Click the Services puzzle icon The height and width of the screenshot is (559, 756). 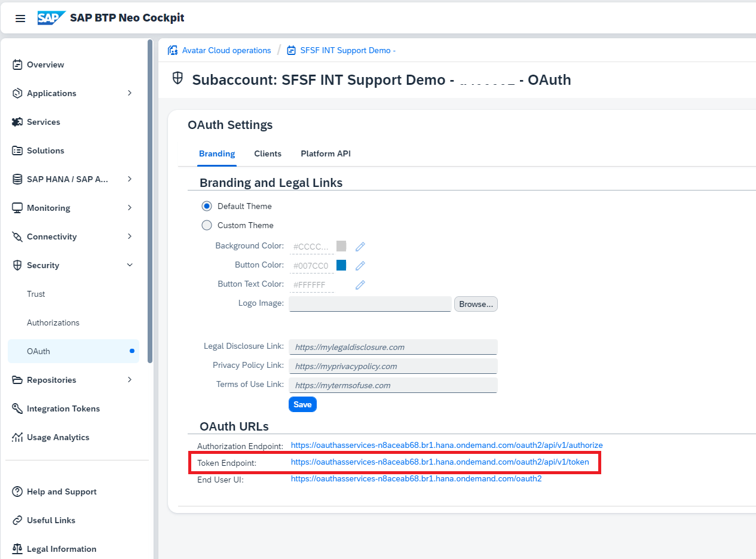point(17,122)
